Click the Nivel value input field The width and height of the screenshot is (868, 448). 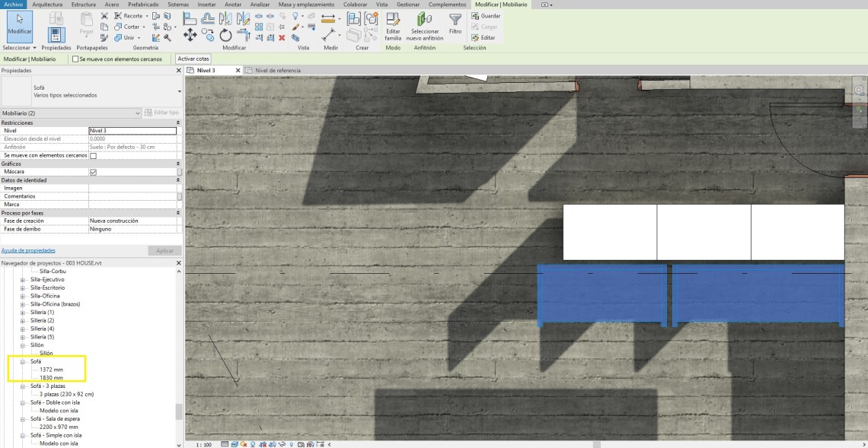click(x=132, y=131)
